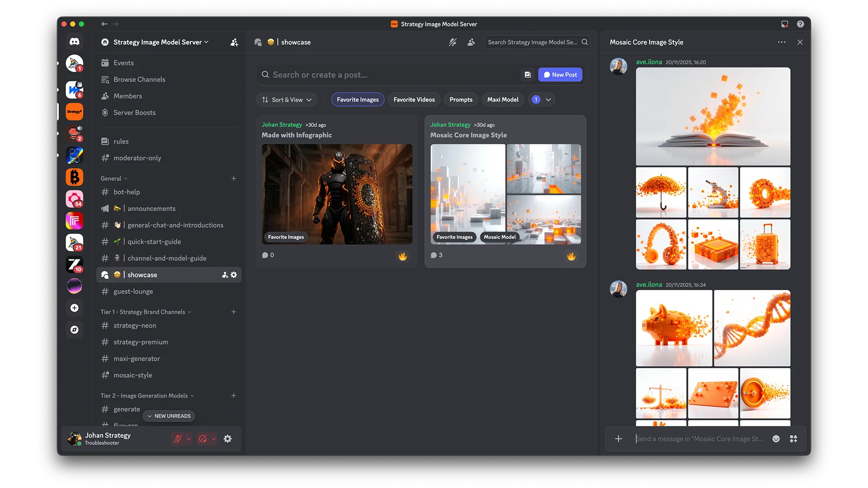Open the orange Strategy server icon
The width and height of the screenshot is (868, 488).
75,112
